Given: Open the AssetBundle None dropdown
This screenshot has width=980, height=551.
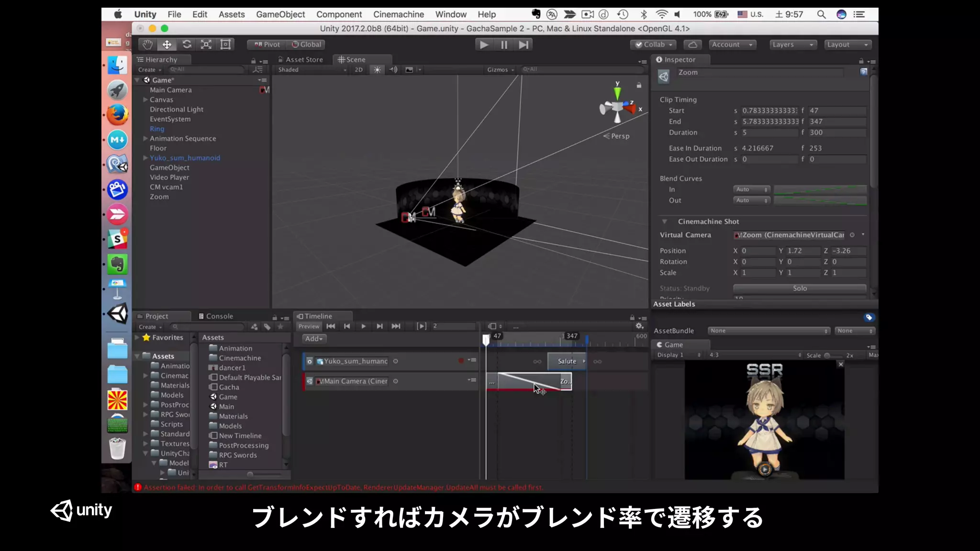Looking at the screenshot, I should (768, 331).
